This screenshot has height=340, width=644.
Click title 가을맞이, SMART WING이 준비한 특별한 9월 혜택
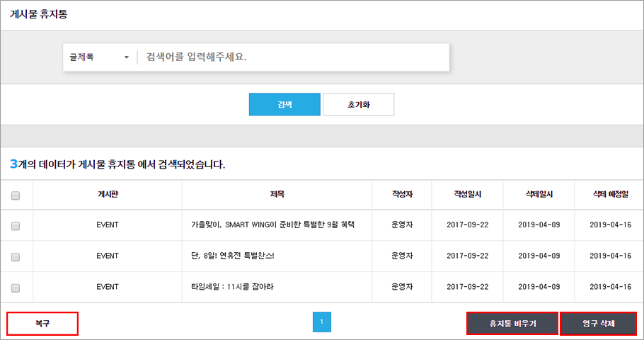(x=272, y=225)
